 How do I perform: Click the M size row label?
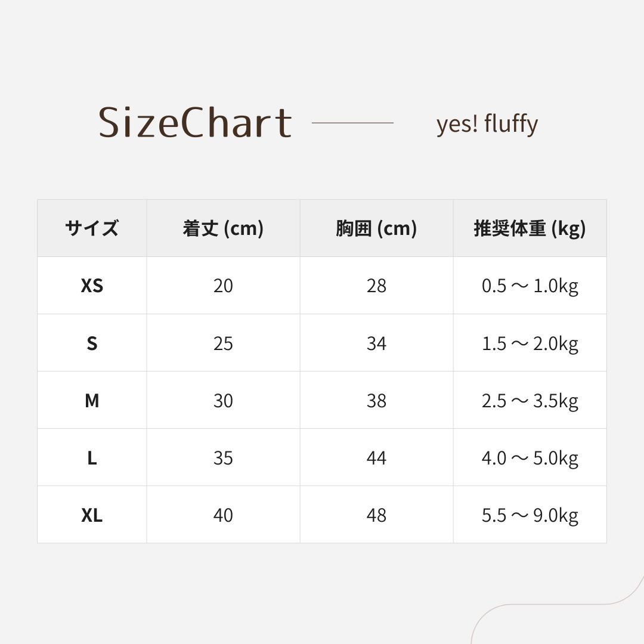point(92,401)
